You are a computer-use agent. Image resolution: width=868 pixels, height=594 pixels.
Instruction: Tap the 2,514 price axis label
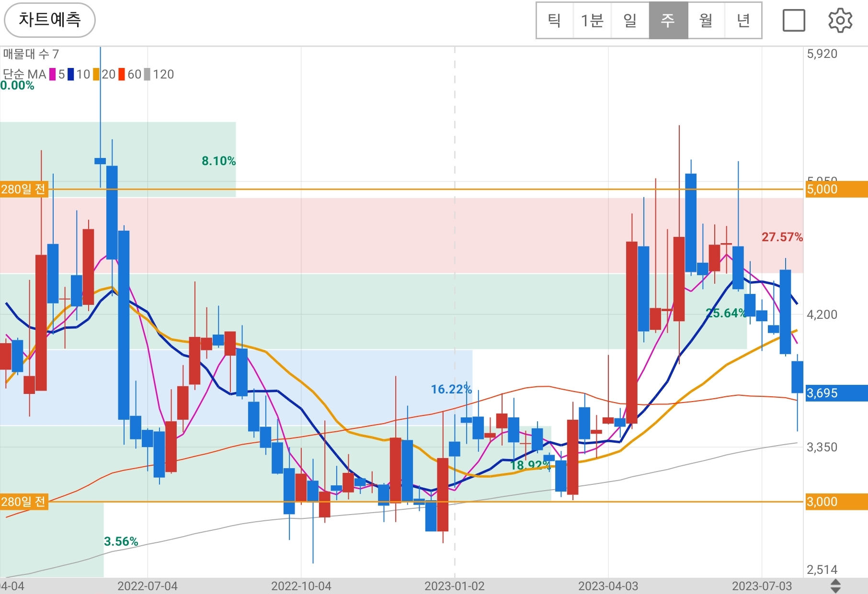[822, 570]
